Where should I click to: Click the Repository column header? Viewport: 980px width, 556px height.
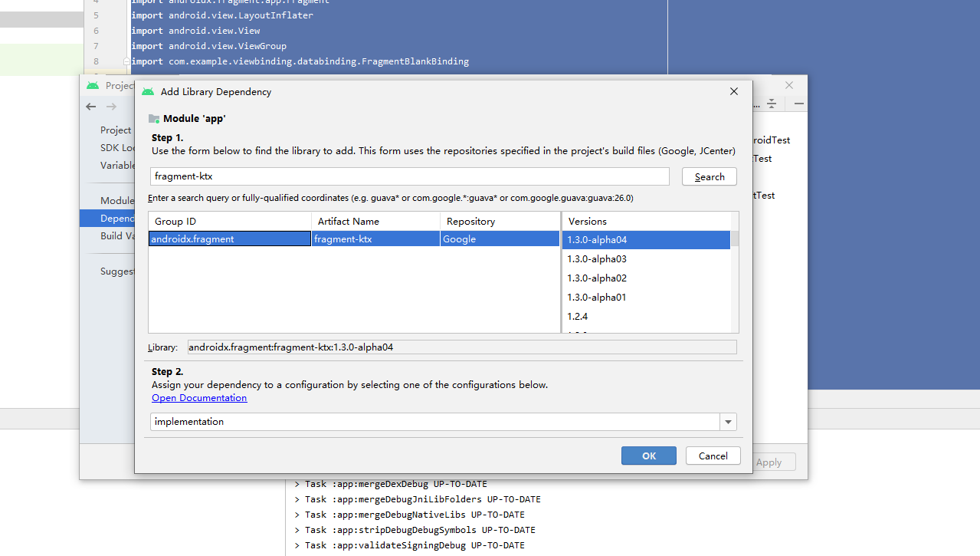500,221
